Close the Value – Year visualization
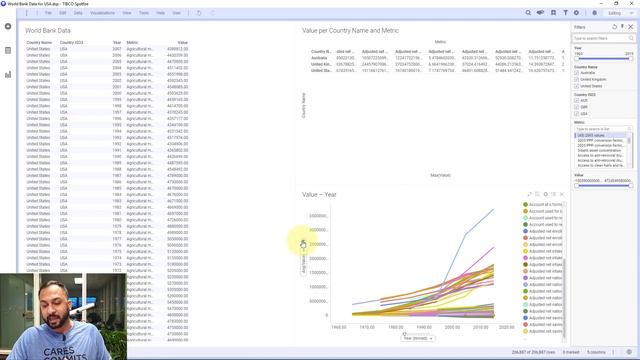This screenshot has width=640, height=360. pyautogui.click(x=562, y=194)
